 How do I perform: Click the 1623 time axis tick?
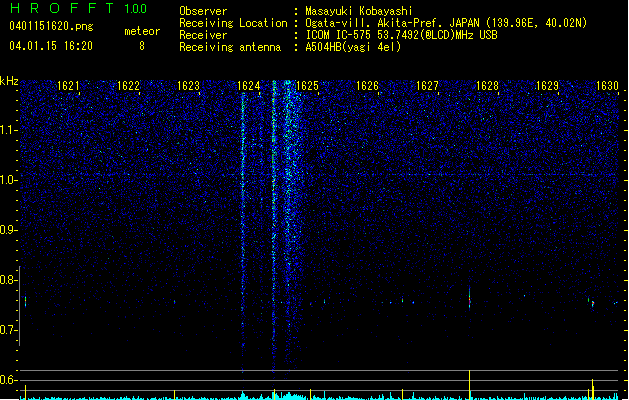(x=188, y=86)
